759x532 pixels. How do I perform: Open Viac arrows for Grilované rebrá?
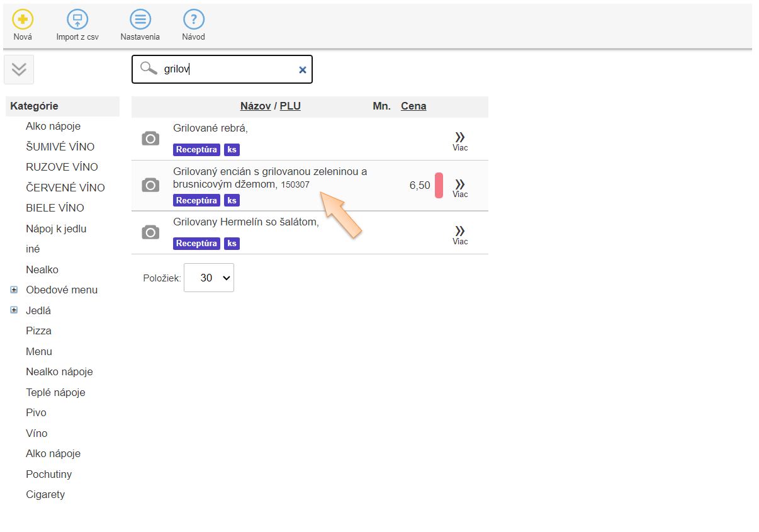coord(460,140)
